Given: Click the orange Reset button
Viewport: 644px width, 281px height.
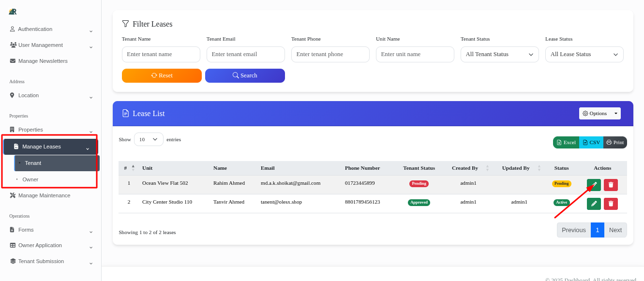Looking at the screenshot, I should (x=162, y=75).
